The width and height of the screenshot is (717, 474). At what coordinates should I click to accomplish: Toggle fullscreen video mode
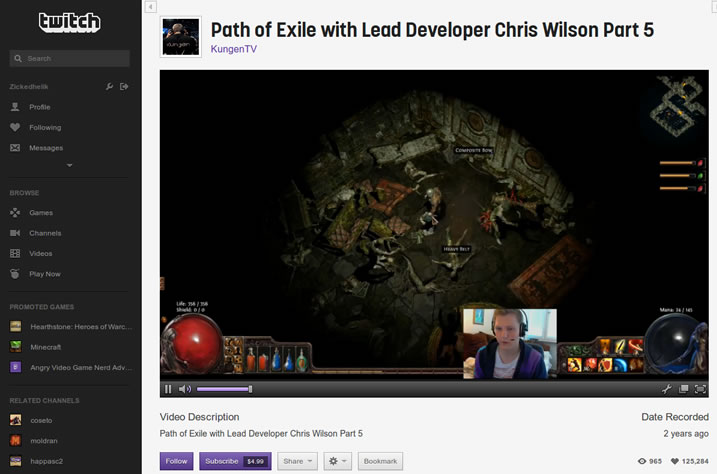tap(700, 389)
